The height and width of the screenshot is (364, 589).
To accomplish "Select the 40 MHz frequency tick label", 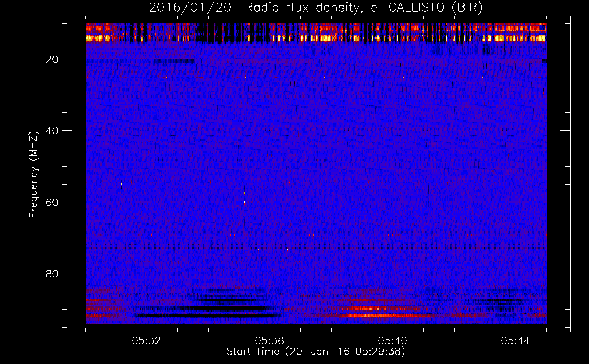I will [x=52, y=131].
